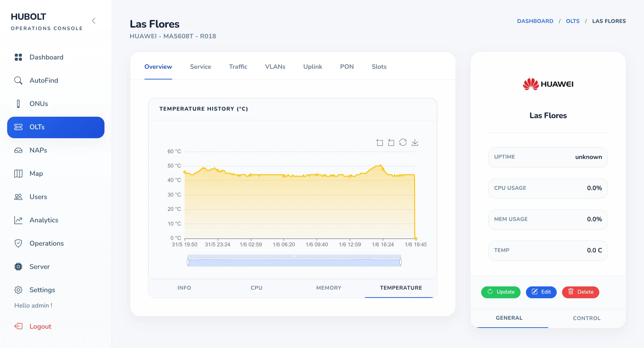Open the AutoFind search icon

point(18,81)
